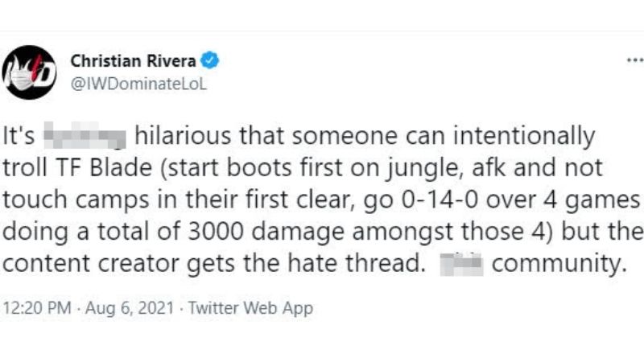Click the number "3000" in tweet text
Image resolution: width=644 pixels, height=362 pixels.
216,232
